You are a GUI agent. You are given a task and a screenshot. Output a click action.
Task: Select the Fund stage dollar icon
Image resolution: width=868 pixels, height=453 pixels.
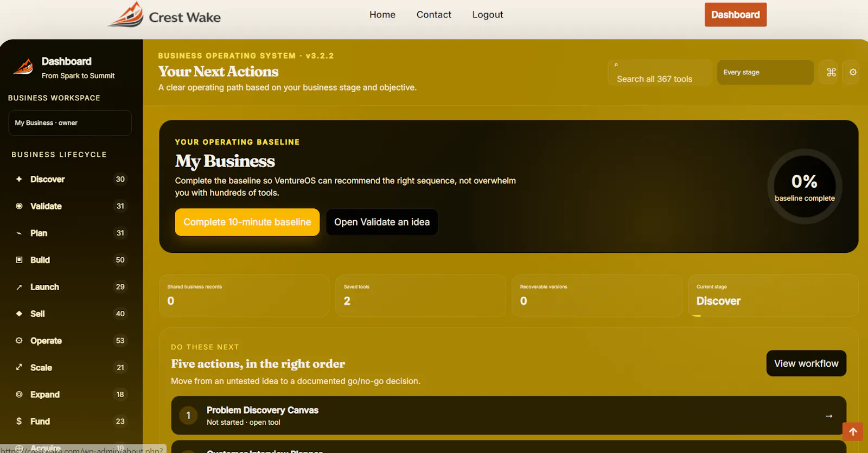tap(19, 422)
